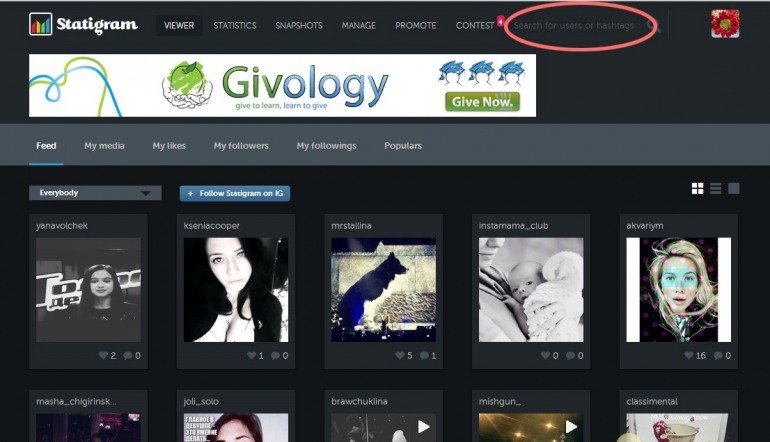Switch to grid view layout

tap(697, 188)
